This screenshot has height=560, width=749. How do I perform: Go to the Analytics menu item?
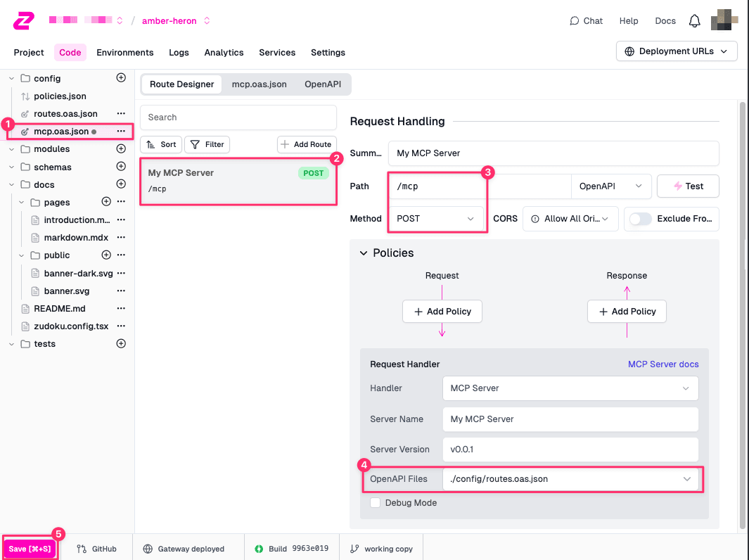pyautogui.click(x=224, y=53)
